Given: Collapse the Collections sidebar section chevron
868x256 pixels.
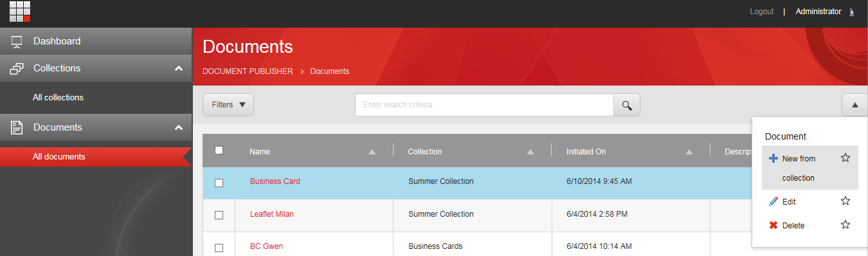Looking at the screenshot, I should (179, 68).
